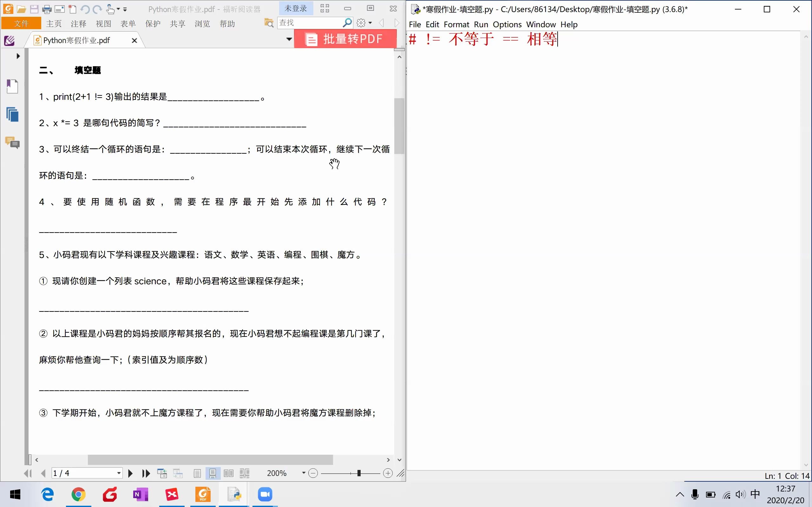Redo the last action
This screenshot has height=507, width=812.
[97, 9]
